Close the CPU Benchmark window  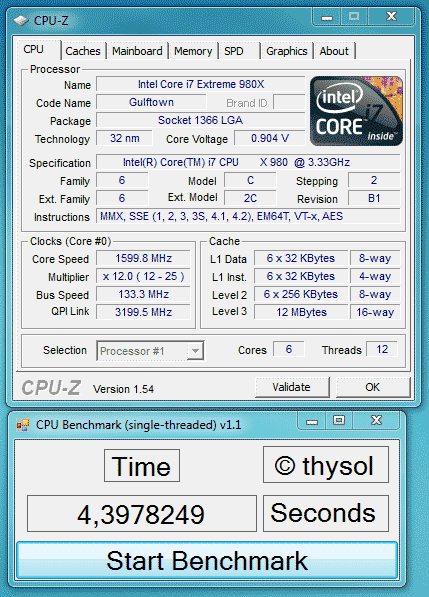pyautogui.click(x=376, y=421)
